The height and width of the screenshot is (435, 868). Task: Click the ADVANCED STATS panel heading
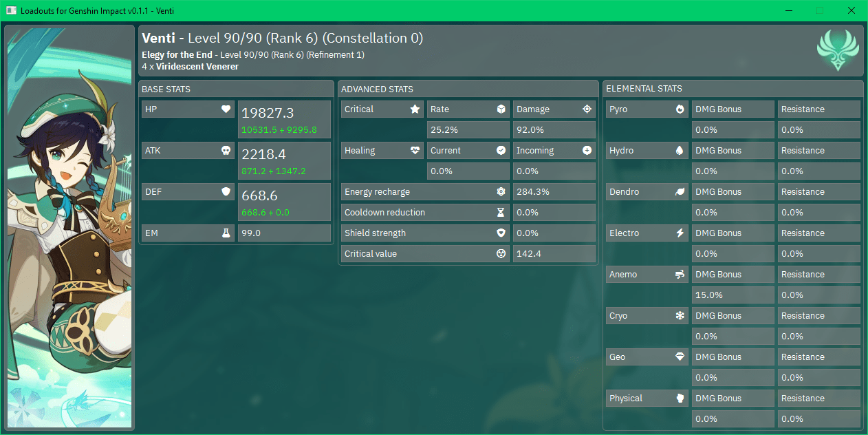pyautogui.click(x=377, y=89)
